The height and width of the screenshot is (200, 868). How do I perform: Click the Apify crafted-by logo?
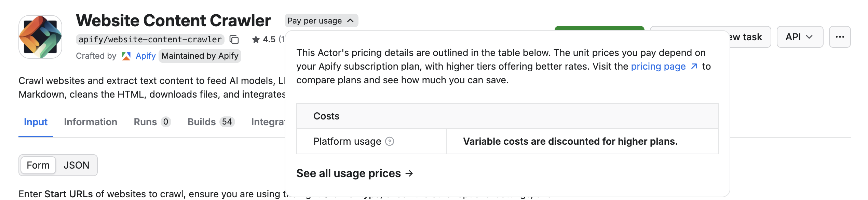click(x=127, y=56)
